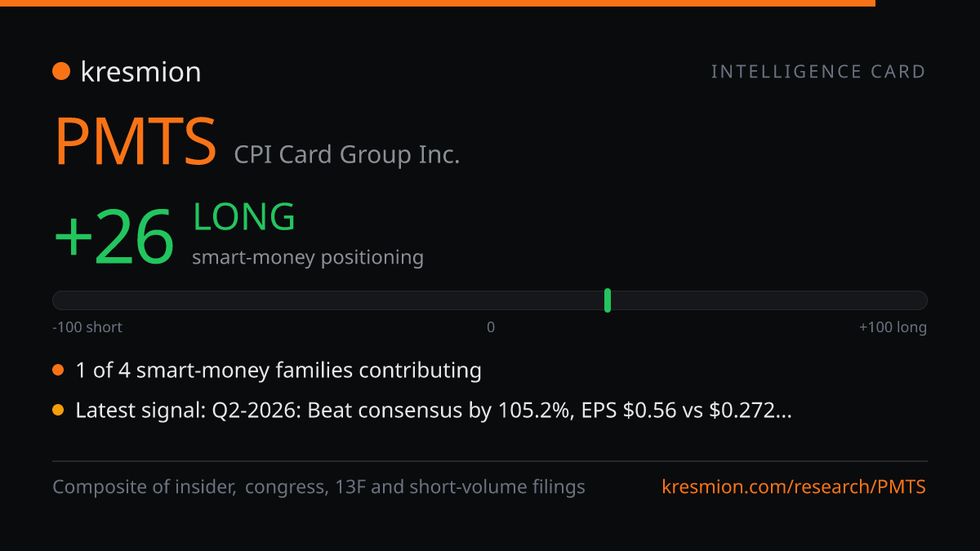Click the left short side of positioning bar
980x551 pixels.
point(271,300)
